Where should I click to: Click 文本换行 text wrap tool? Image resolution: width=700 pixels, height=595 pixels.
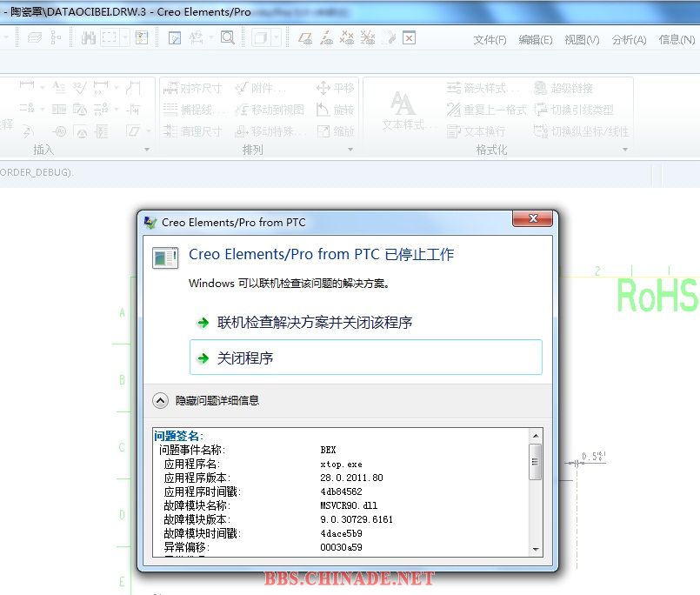[x=476, y=131]
